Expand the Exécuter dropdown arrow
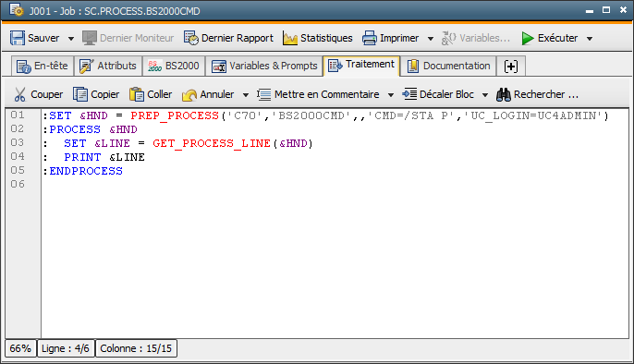The height and width of the screenshot is (364, 634). [590, 39]
